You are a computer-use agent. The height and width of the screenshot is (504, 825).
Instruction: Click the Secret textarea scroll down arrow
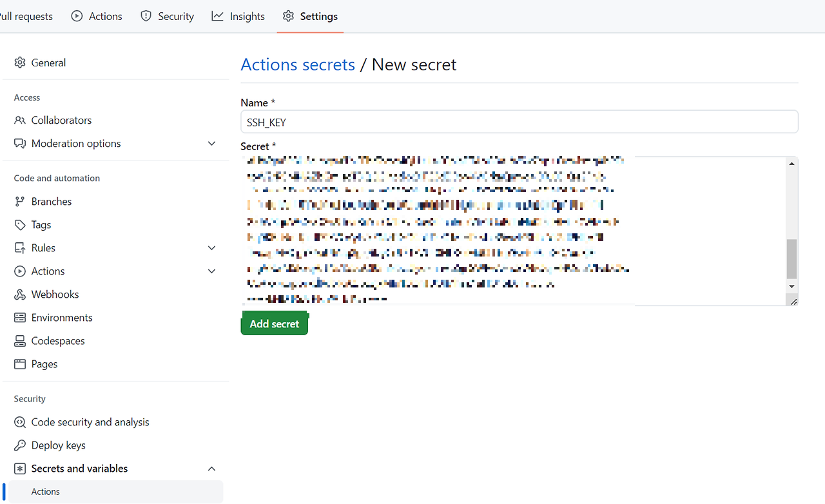(792, 286)
